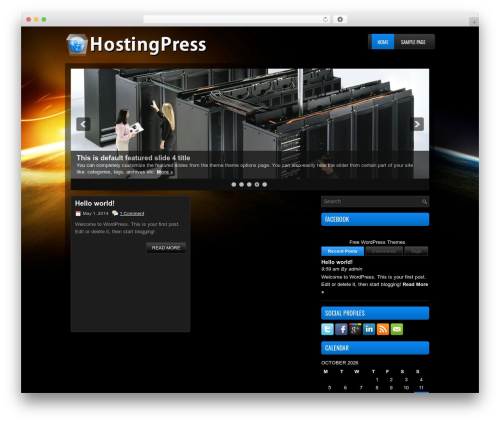Screen dimensions: 500x423
Task: Click the October calendar month caption
Action: coord(340,363)
